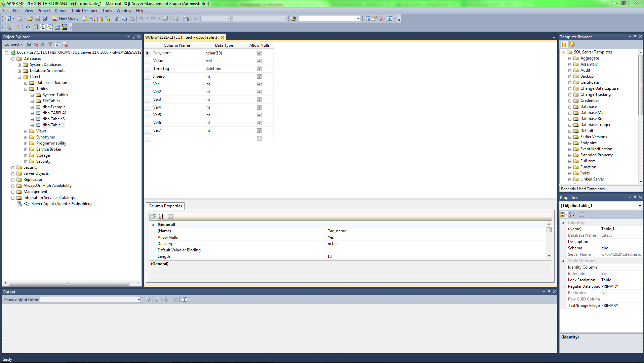Select SQL Server Agent node

[57, 204]
